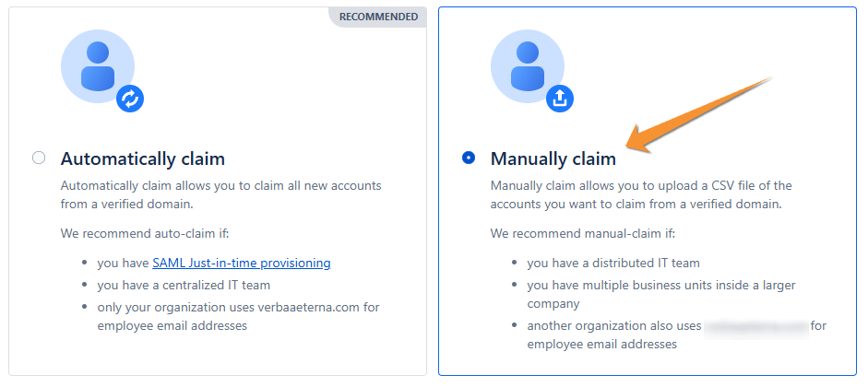The width and height of the screenshot is (868, 387).
Task: Click the Automatically claim heading
Action: 143,158
